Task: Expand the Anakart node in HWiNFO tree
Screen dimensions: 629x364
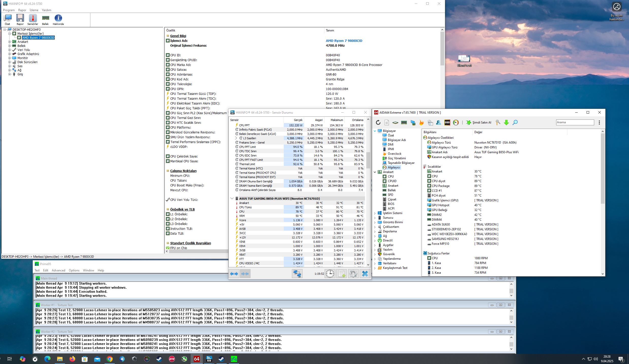Action: pyautogui.click(x=9, y=42)
